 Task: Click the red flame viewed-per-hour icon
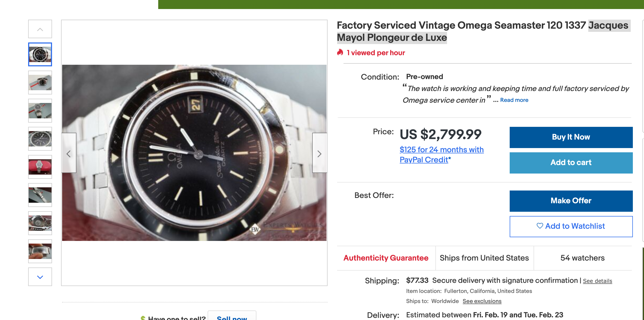340,53
